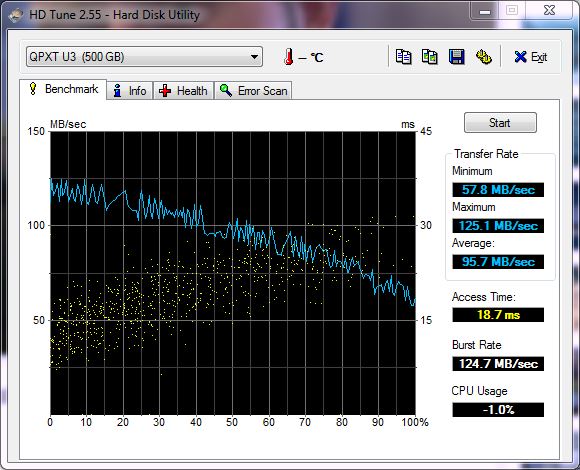
Task: Click the blue floppy disk save icon
Action: (x=456, y=57)
